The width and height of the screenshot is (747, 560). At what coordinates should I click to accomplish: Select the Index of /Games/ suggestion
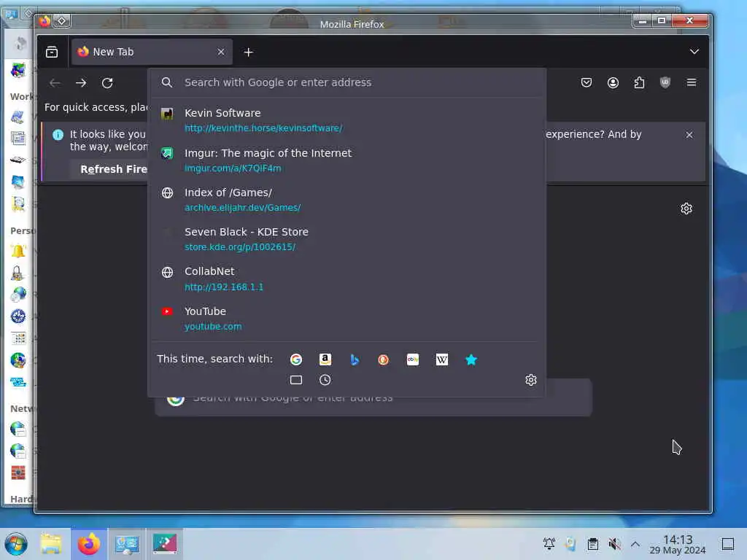(347, 200)
